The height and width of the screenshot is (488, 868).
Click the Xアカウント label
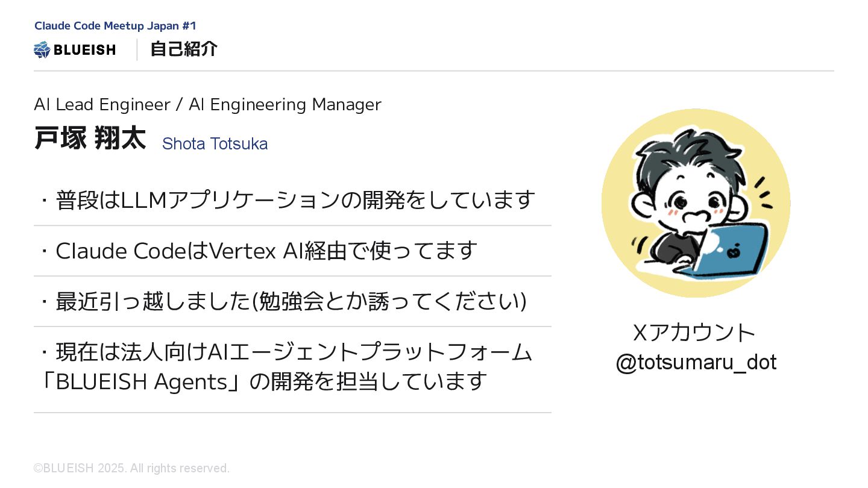pyautogui.click(x=694, y=333)
